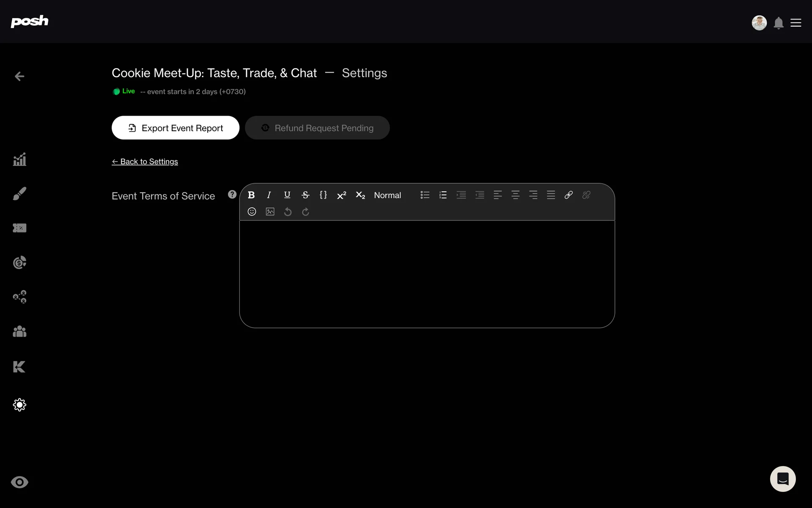
Task: Open the settings gear in sidebar
Action: click(x=19, y=405)
